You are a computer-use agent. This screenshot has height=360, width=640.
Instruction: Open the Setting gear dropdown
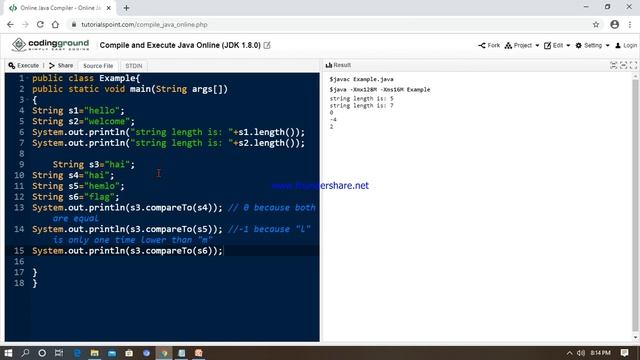[592, 45]
